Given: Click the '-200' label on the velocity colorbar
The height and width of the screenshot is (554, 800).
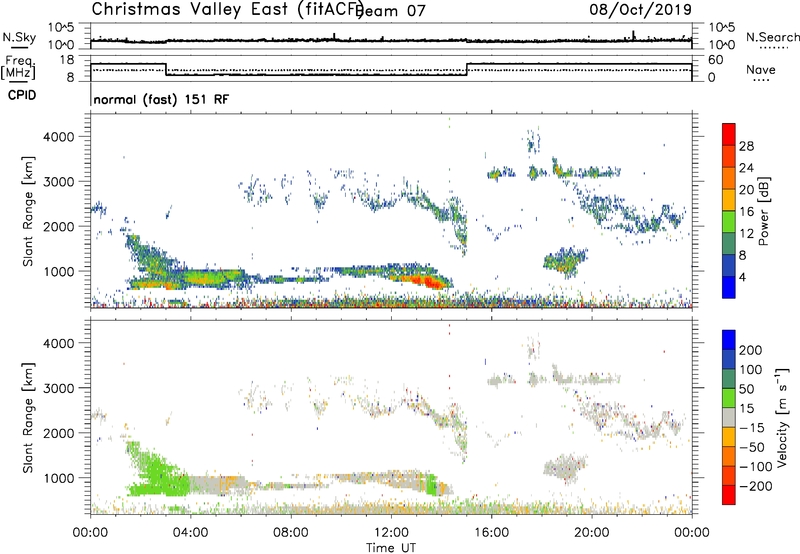Looking at the screenshot, I should (x=756, y=486).
